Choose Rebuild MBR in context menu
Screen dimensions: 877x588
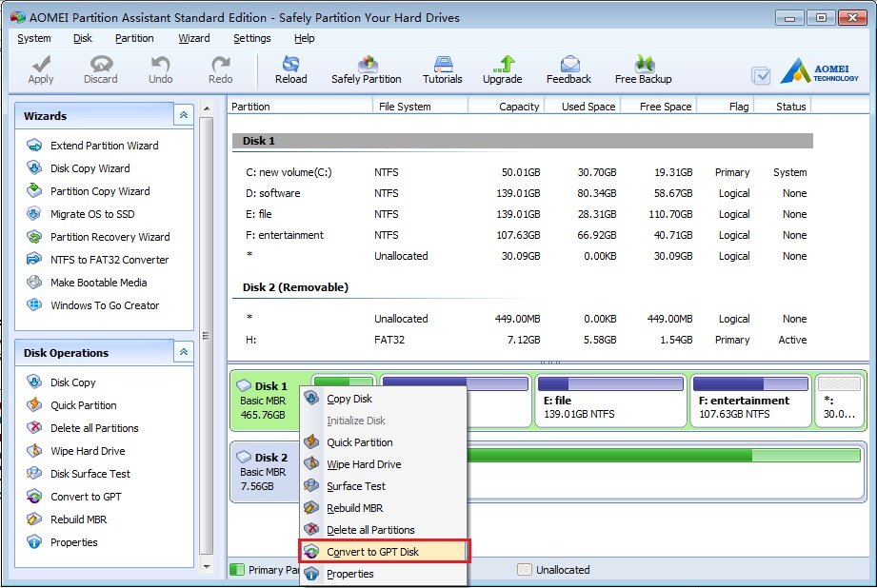383,508
